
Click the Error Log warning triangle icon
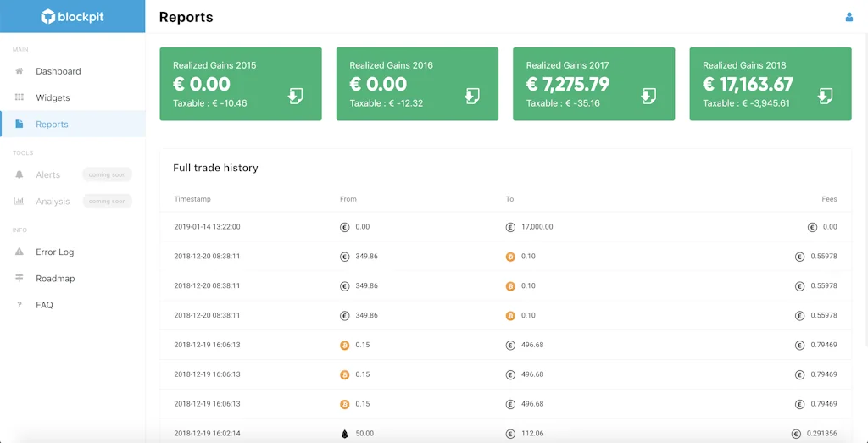click(19, 252)
